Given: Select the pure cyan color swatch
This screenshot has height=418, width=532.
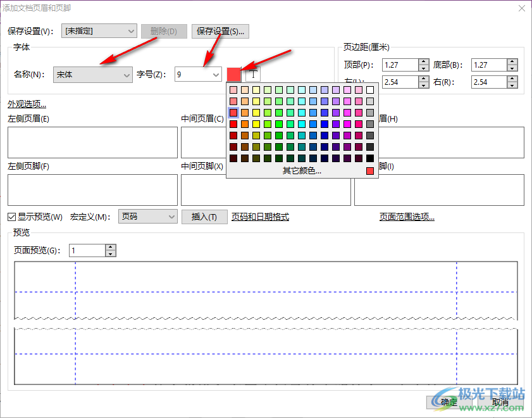Looking at the screenshot, I should 302,124.
